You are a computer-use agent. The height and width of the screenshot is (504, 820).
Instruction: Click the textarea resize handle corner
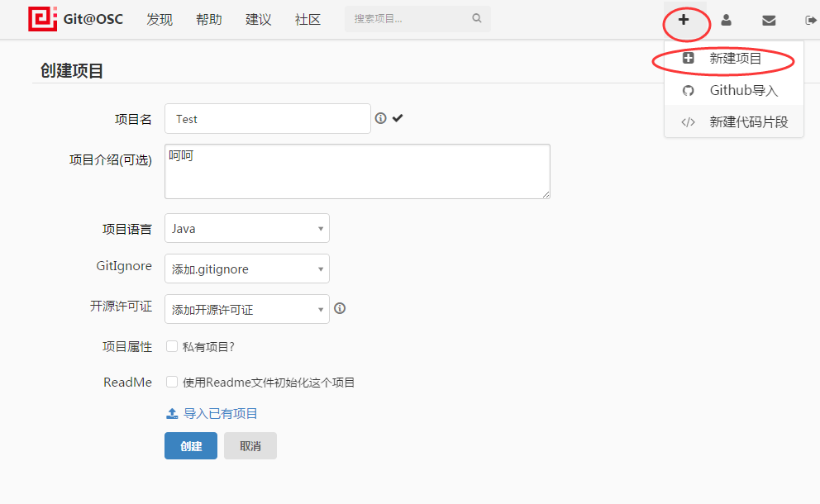546,194
